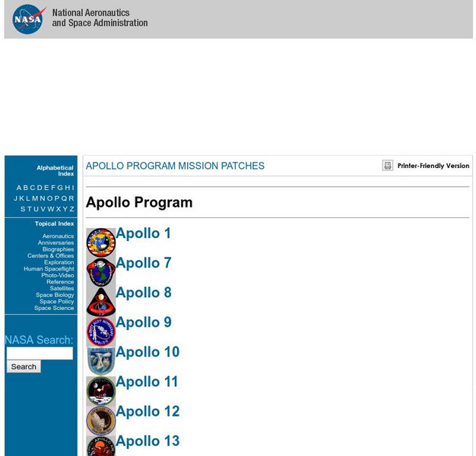
Task: Open the Human Spaceflight topic
Action: click(x=49, y=269)
